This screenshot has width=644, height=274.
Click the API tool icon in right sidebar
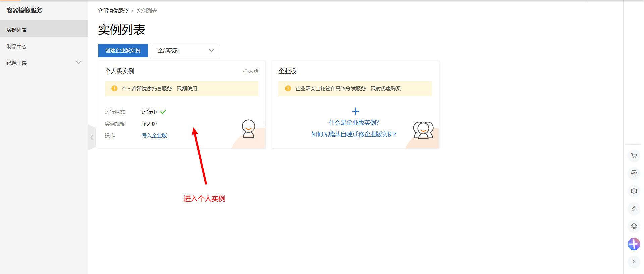click(634, 173)
